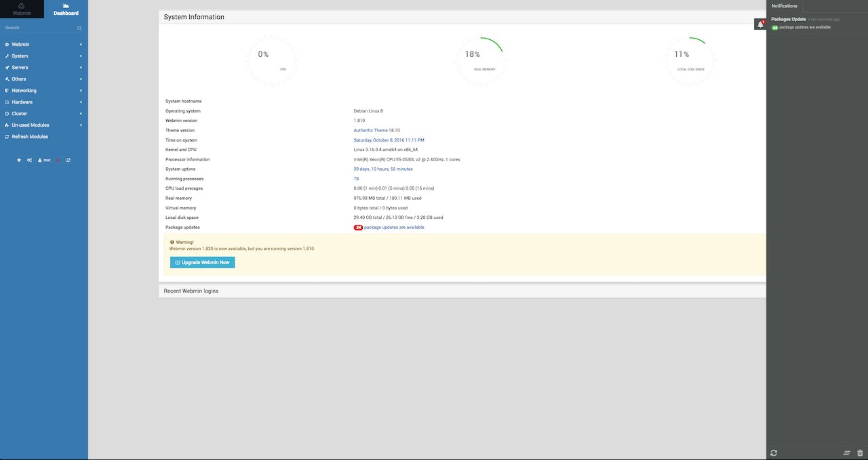
Task: Collapse the System menu group
Action: (x=20, y=56)
